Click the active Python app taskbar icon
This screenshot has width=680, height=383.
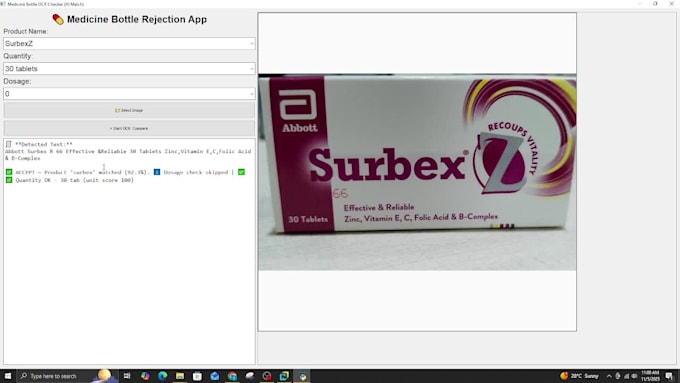pos(302,376)
